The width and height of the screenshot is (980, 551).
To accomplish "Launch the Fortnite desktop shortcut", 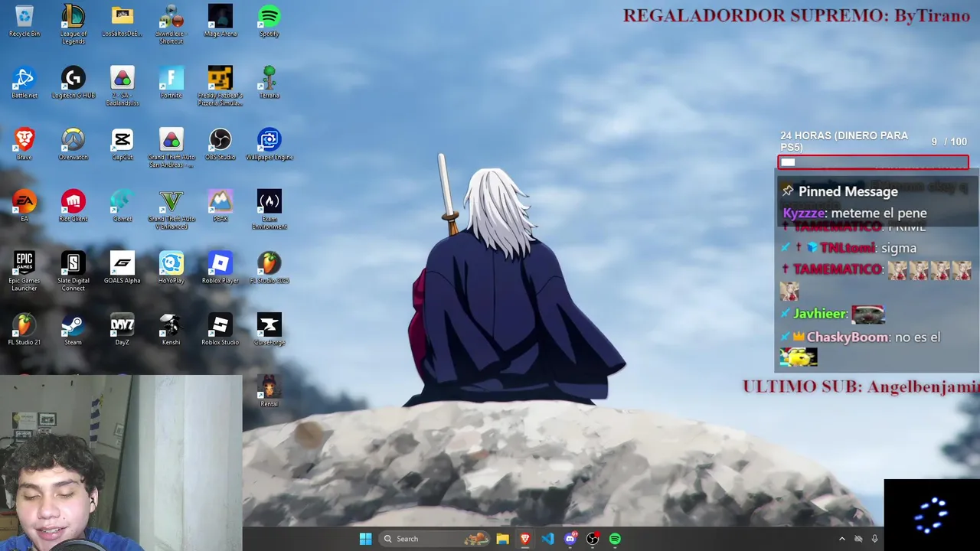I will click(x=171, y=83).
